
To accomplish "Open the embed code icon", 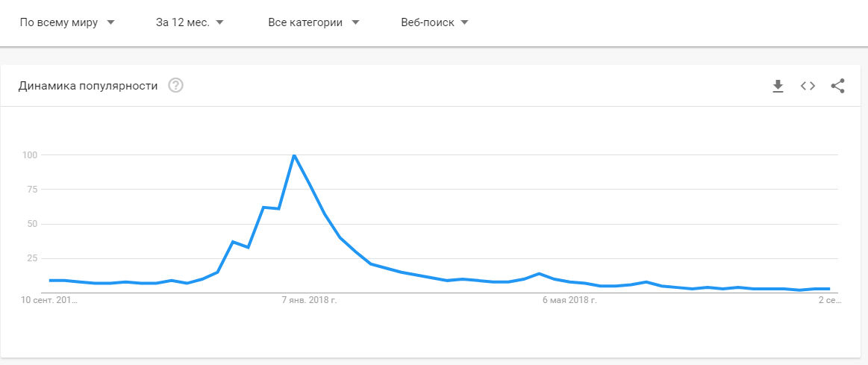I will [x=808, y=86].
